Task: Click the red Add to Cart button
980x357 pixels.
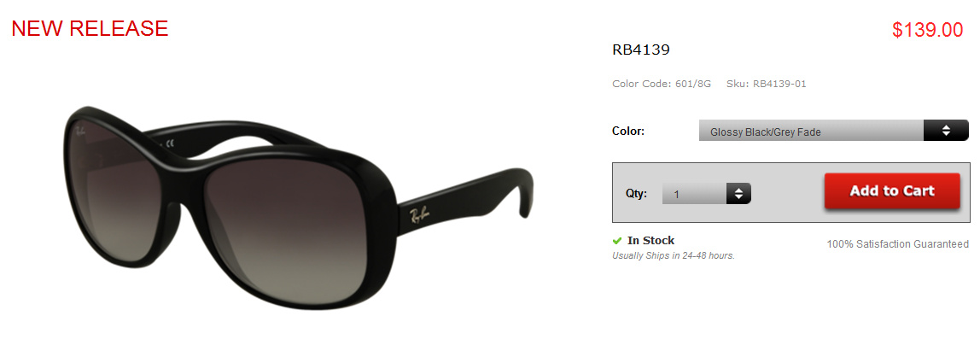Action: pos(892,190)
